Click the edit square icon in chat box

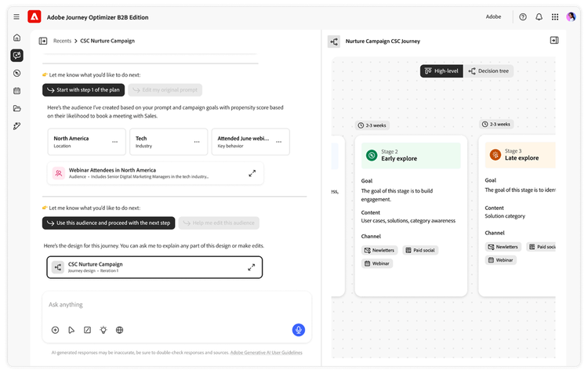pyautogui.click(x=87, y=330)
